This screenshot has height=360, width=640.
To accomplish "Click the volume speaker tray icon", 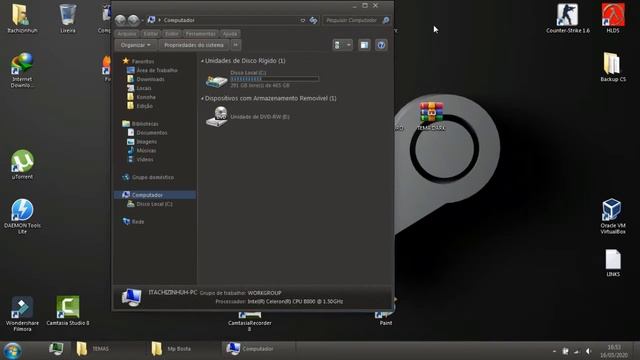I will pyautogui.click(x=588, y=351).
